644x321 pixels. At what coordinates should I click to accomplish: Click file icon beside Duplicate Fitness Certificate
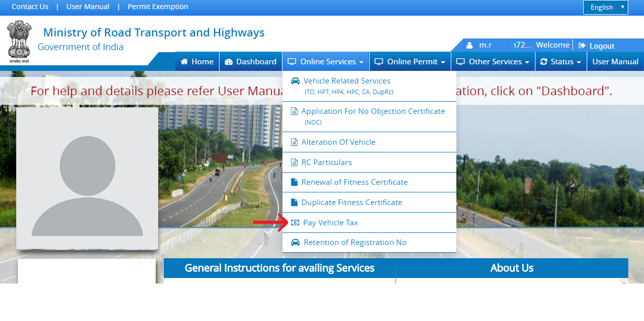pyautogui.click(x=294, y=203)
